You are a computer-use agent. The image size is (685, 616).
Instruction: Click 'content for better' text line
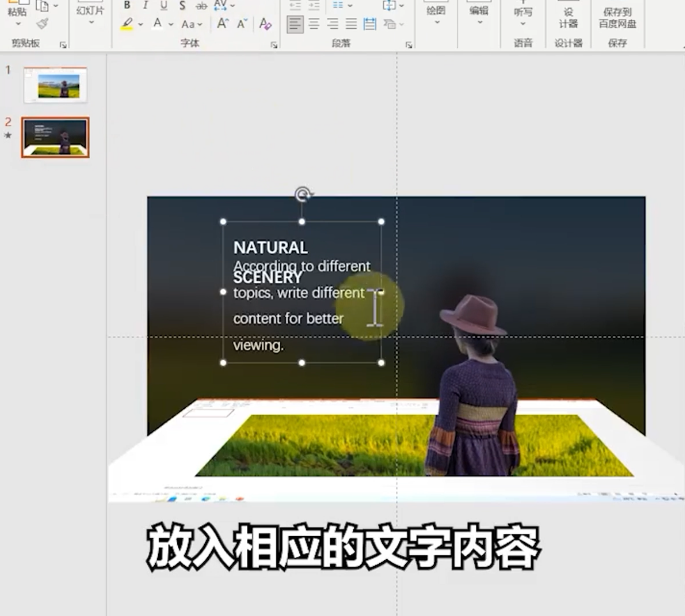288,319
